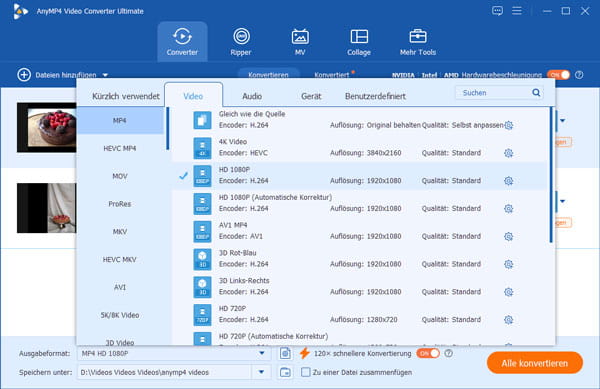Expand Dateien hinzufügen dropdown arrow
The width and height of the screenshot is (600, 389).
click(x=105, y=75)
